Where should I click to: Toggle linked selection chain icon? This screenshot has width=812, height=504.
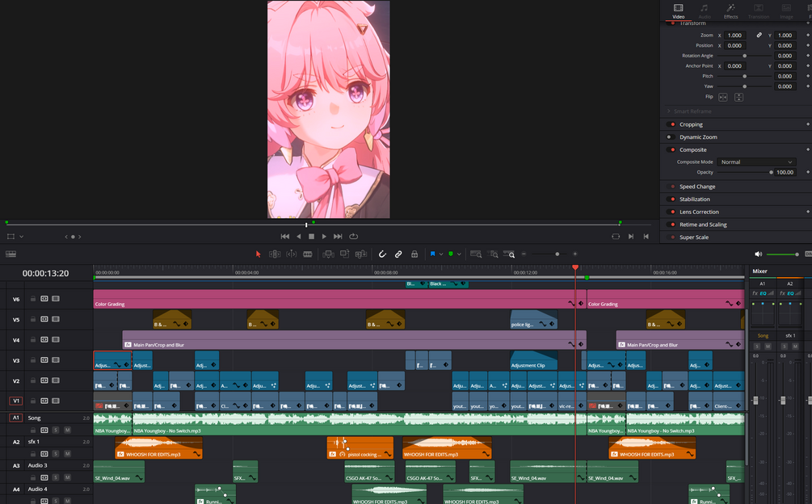pyautogui.click(x=398, y=254)
